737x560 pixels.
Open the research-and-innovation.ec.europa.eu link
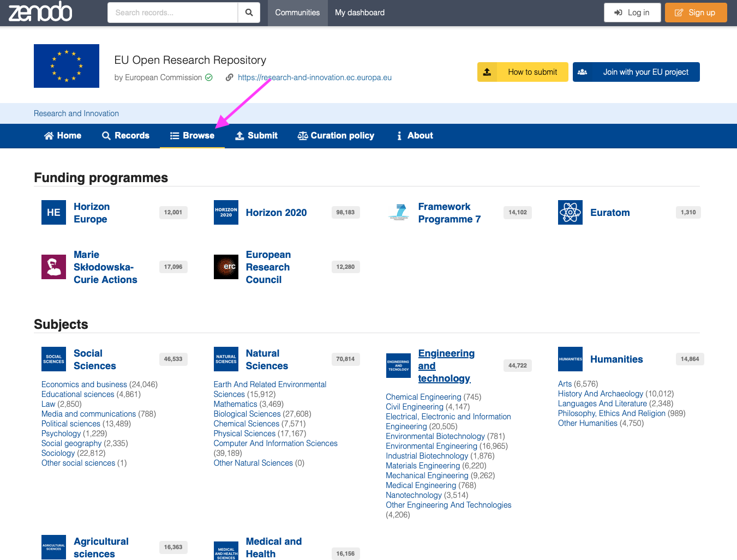tap(315, 77)
